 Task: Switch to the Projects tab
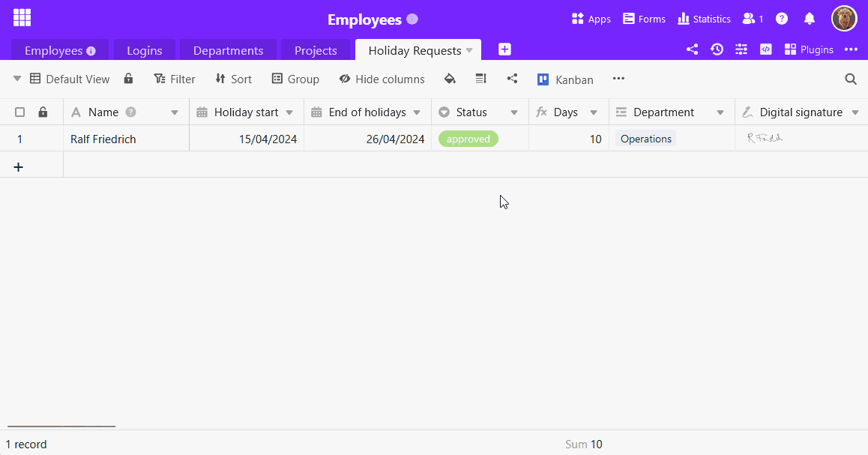tap(316, 50)
